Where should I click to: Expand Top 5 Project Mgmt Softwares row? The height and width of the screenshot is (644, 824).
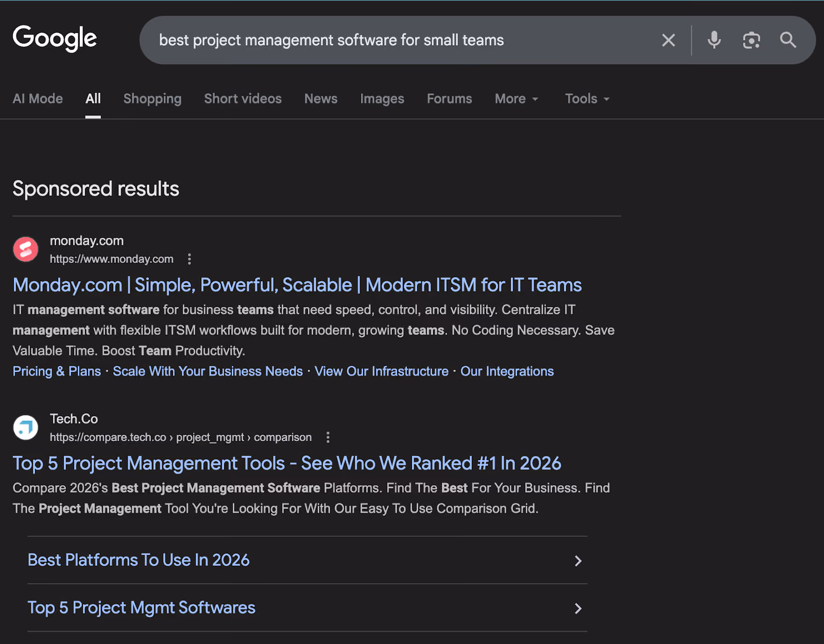307,608
